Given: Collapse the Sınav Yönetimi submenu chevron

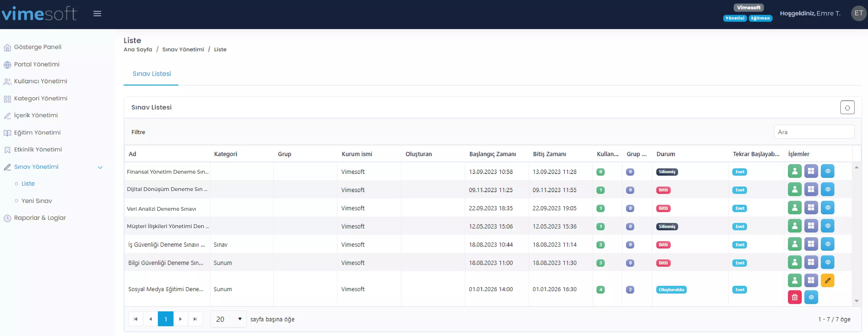Looking at the screenshot, I should tap(100, 167).
